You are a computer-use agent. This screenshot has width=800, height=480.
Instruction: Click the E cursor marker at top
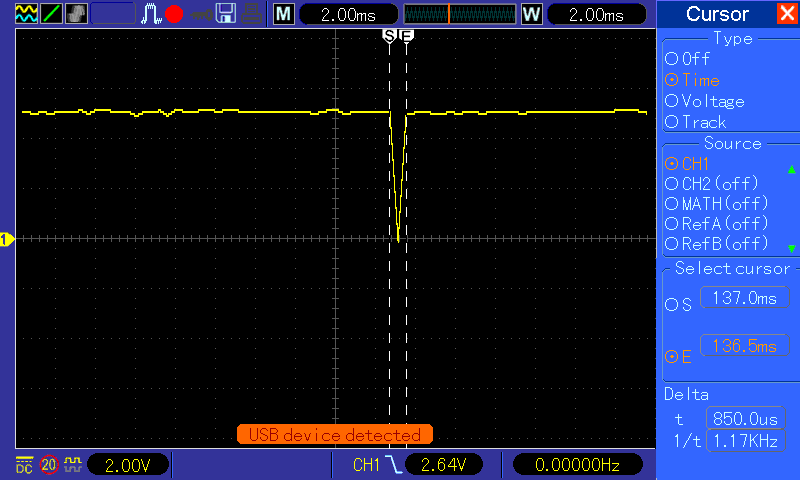(x=407, y=36)
